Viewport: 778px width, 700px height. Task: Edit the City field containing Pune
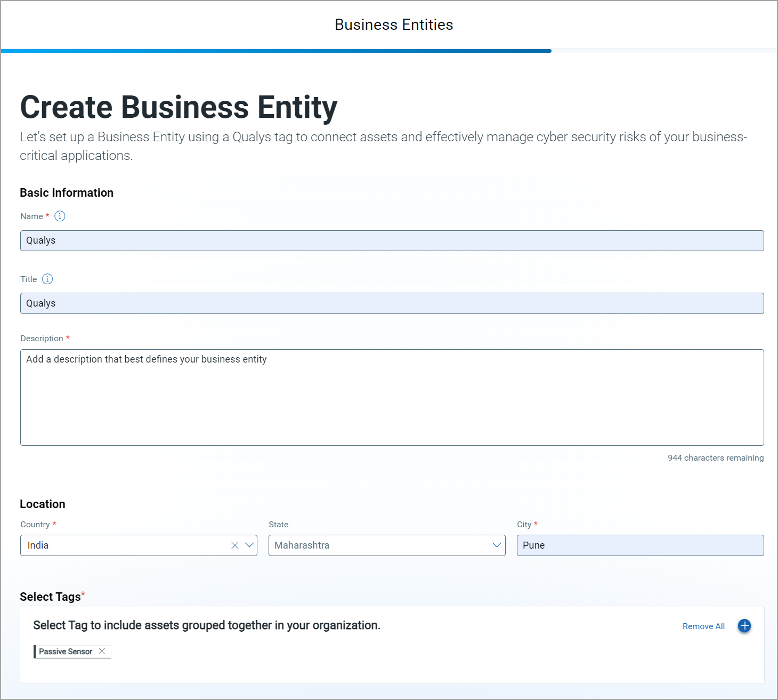641,545
